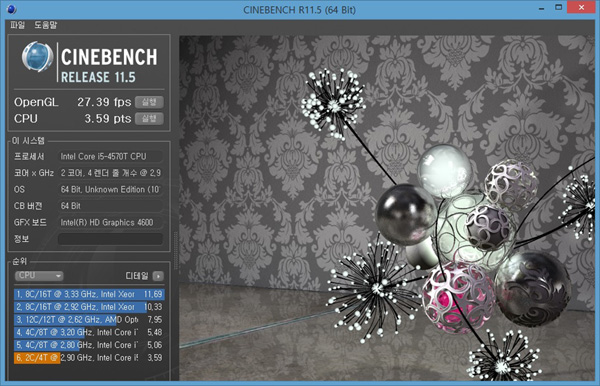This screenshot has height=386, width=600.
Task: Click the 디테일 arrow button
Action: (x=158, y=276)
